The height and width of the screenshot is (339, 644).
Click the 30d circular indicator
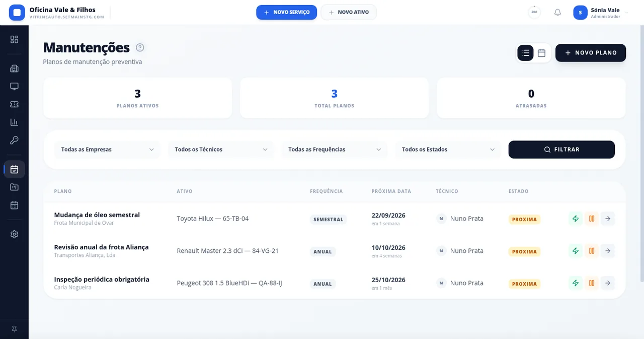point(534,13)
